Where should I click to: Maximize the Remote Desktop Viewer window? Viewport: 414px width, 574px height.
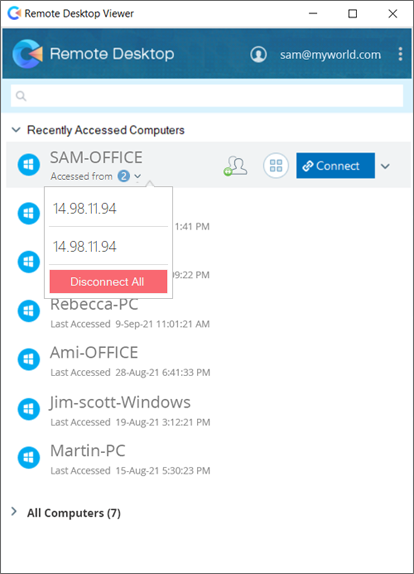353,14
